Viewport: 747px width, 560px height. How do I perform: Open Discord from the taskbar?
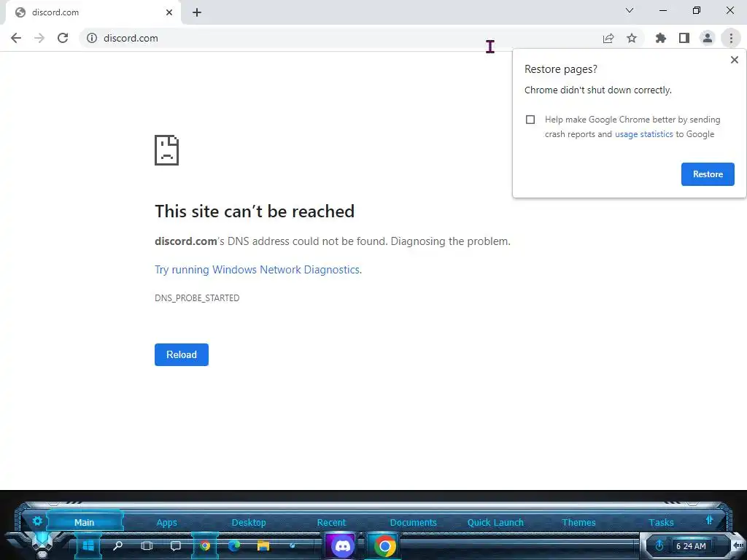343,546
